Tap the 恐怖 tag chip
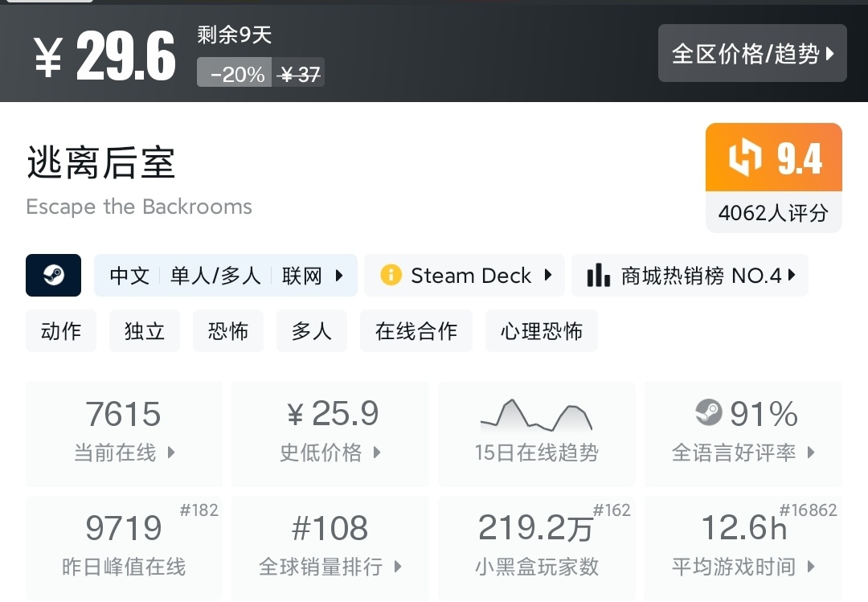 [x=228, y=331]
